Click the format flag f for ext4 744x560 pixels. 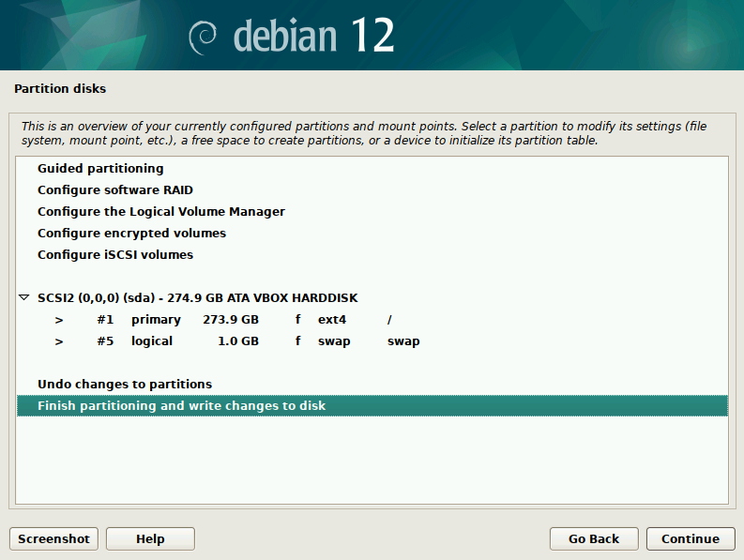click(x=297, y=319)
